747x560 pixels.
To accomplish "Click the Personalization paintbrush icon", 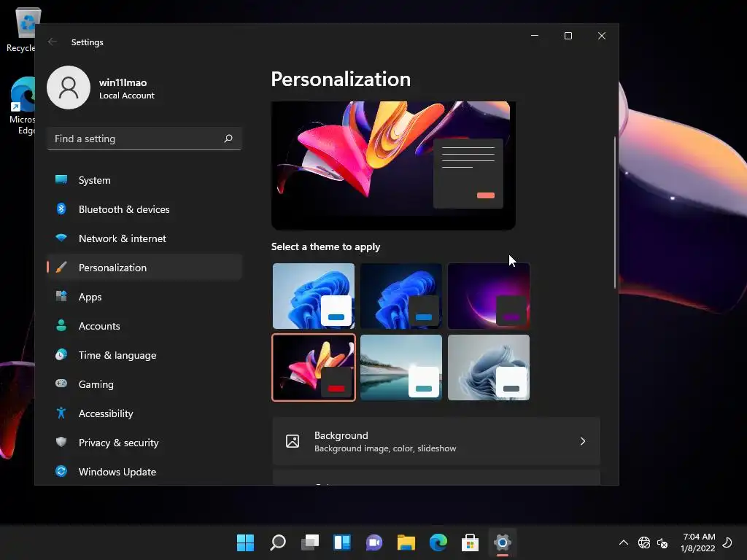I will tap(61, 267).
